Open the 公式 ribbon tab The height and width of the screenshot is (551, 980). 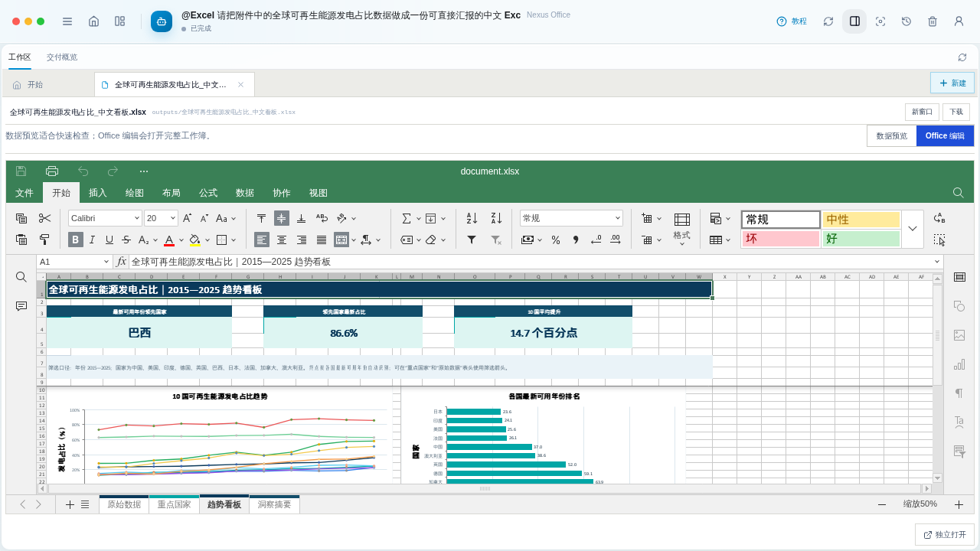[208, 193]
